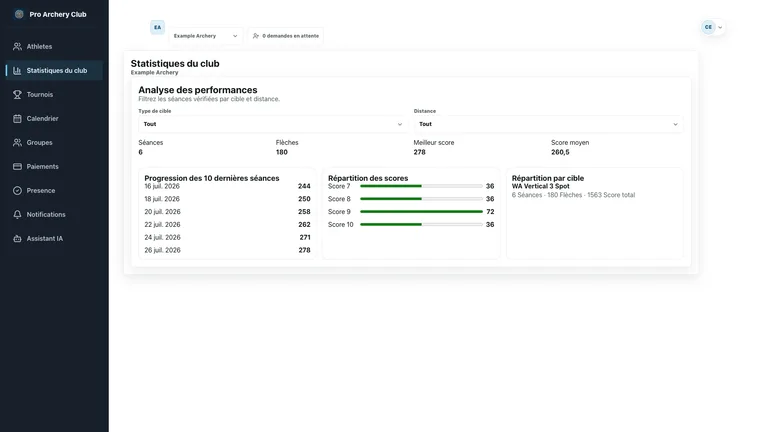Open the Example Archery club selector dropdown
The image size is (768, 432).
(x=206, y=36)
